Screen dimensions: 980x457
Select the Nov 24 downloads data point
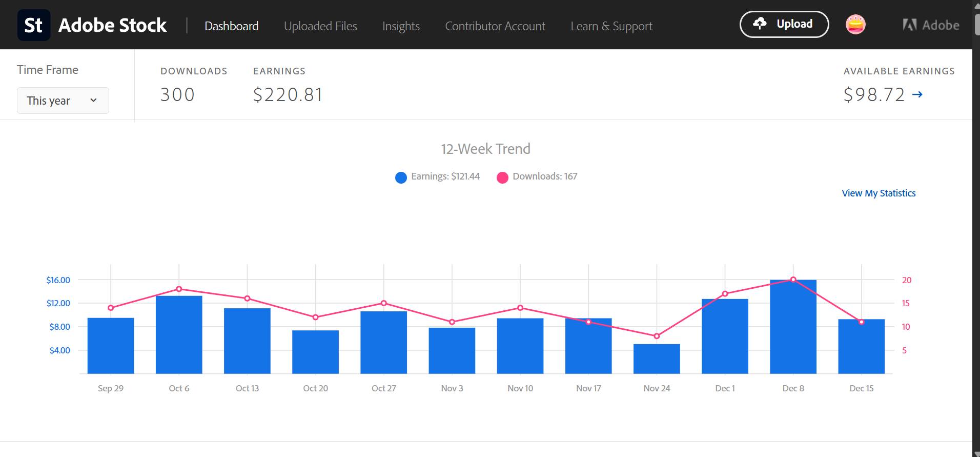tap(657, 336)
